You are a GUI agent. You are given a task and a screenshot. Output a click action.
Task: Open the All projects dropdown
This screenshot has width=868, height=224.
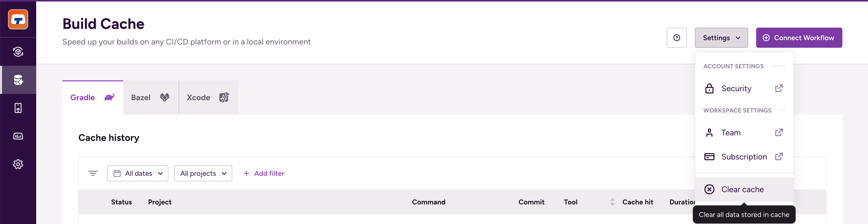203,174
